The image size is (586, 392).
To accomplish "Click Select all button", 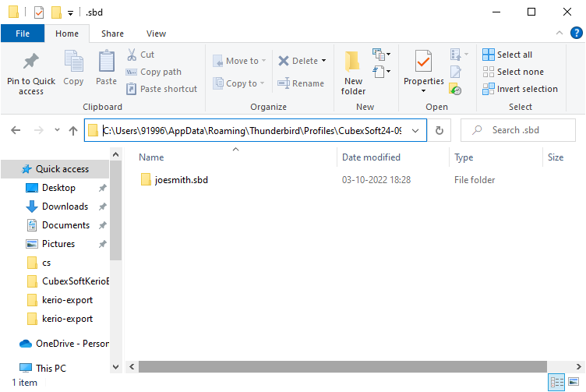I will (507, 55).
